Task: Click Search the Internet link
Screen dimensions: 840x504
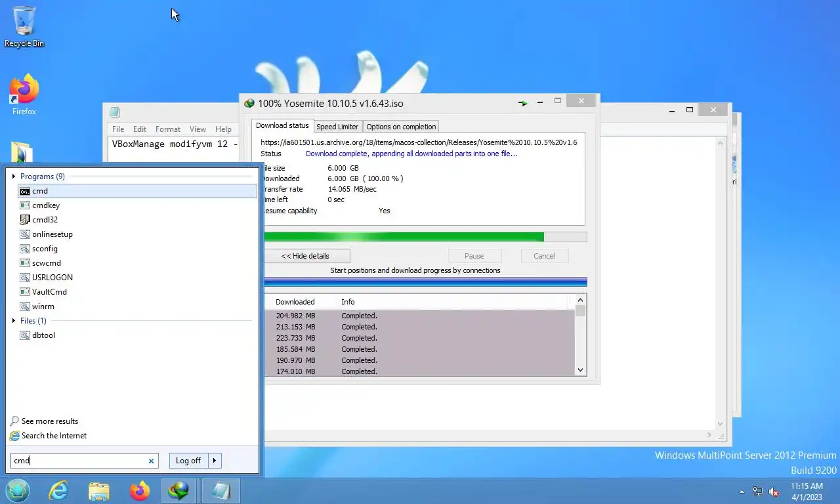Action: pos(54,436)
